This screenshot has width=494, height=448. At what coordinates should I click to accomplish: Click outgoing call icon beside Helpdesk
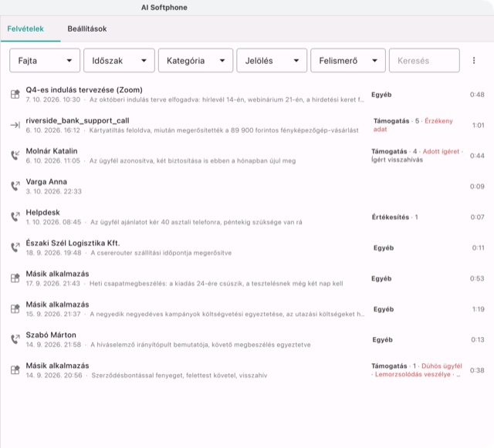[15, 217]
